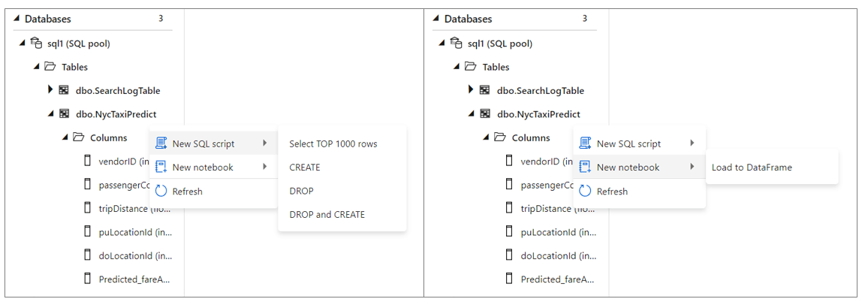Collapse the sql1 SQL pool node in right panel
This screenshot has width=868, height=302.
point(442,43)
